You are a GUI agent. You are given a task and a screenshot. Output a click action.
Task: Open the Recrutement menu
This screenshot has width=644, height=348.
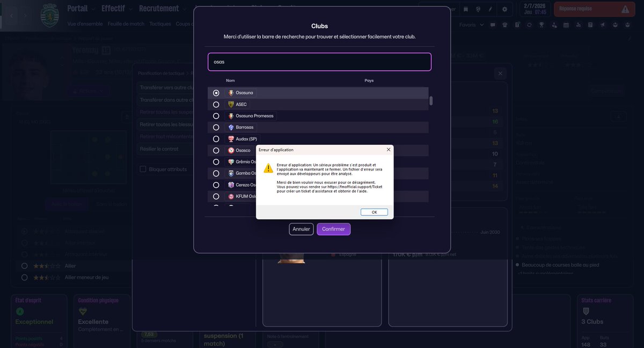(159, 9)
